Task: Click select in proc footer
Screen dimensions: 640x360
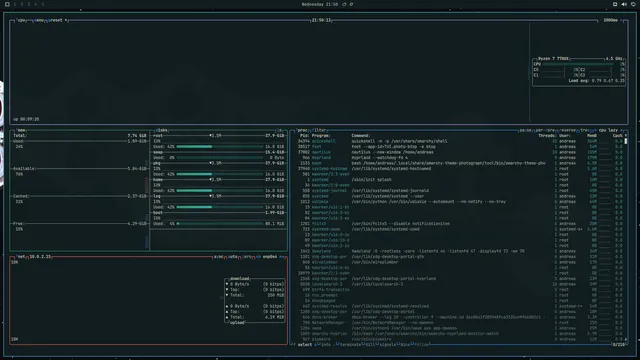Action: 304,344
